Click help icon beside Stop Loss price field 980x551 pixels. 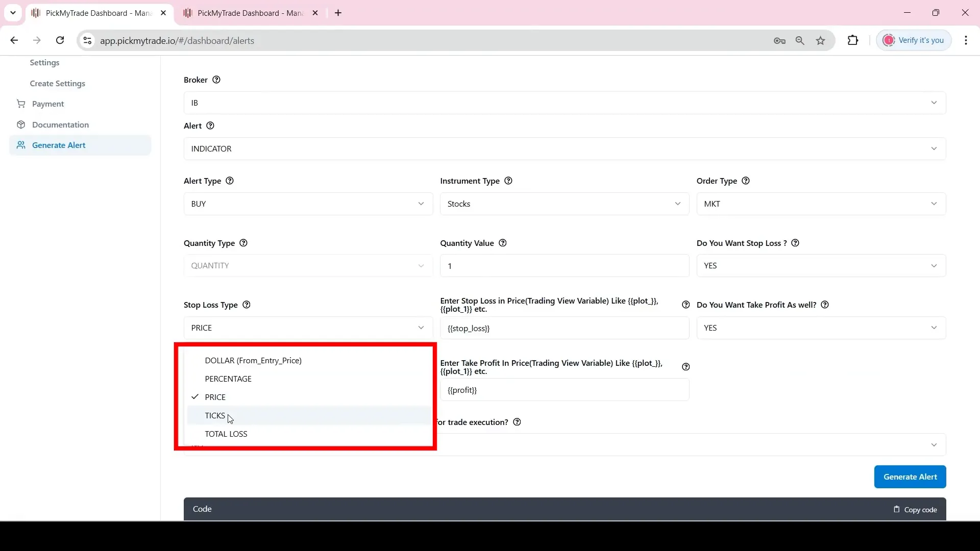[x=686, y=305]
